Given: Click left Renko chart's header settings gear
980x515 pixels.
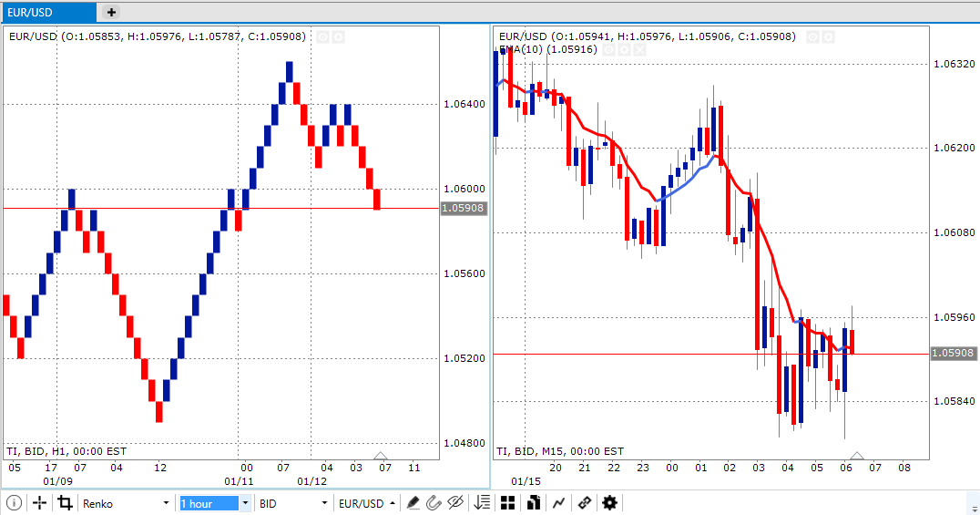Looking at the screenshot, I should [338, 37].
